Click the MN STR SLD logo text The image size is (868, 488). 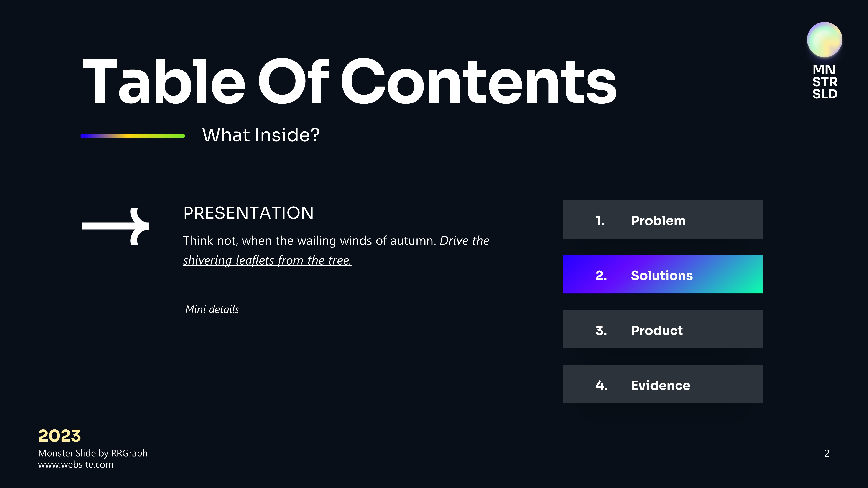click(825, 82)
